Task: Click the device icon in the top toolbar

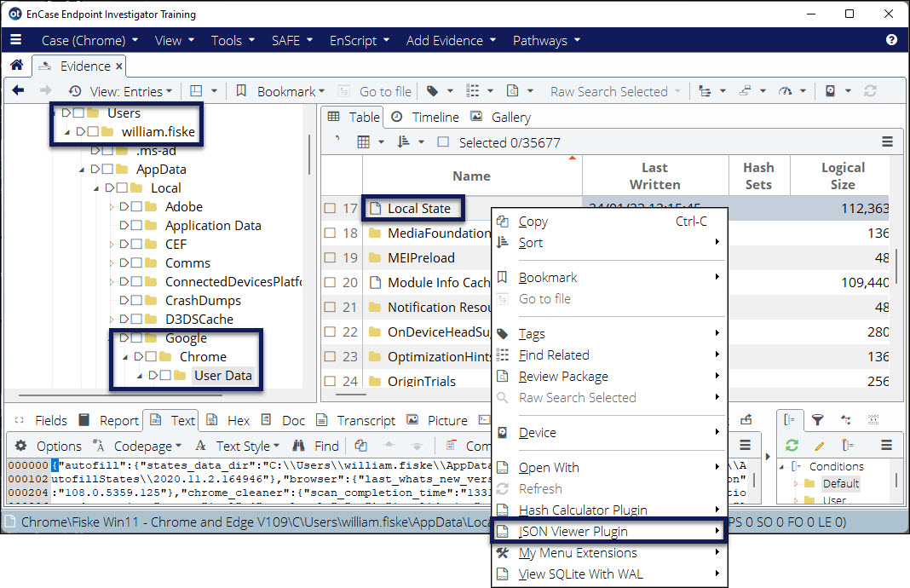Action: 831,91
